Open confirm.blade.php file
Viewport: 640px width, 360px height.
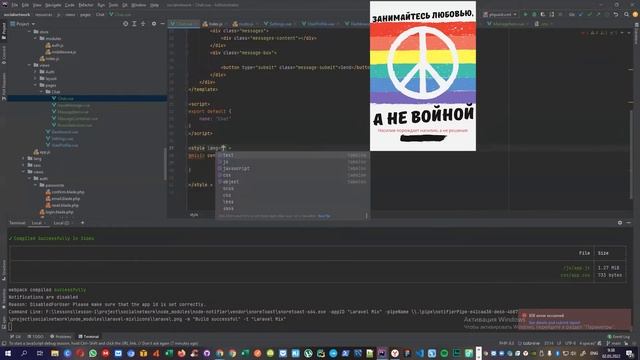(x=65, y=192)
